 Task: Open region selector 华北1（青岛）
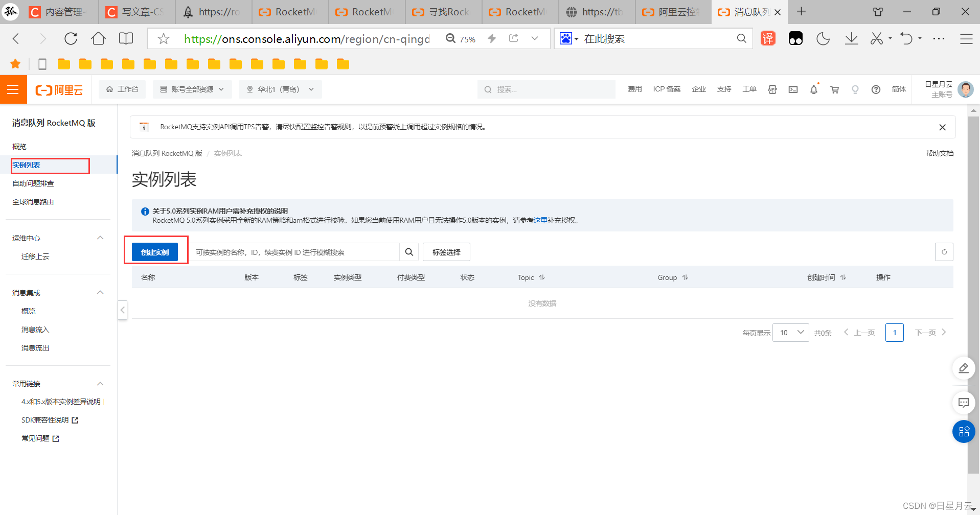tap(280, 89)
